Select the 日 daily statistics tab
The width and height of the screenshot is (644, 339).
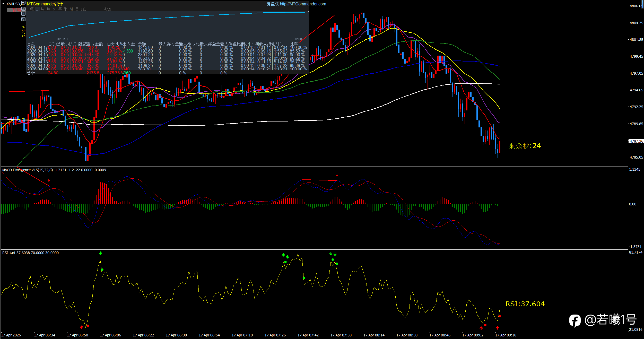point(37,9)
